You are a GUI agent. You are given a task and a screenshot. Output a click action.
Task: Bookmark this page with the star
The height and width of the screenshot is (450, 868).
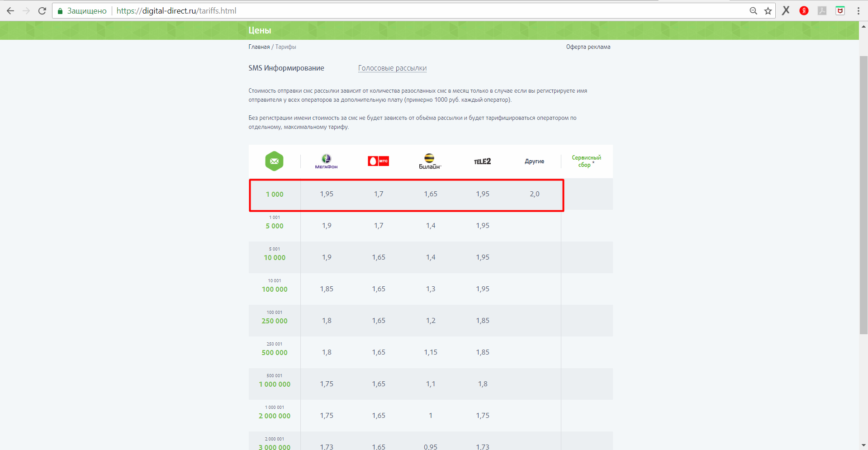pos(768,11)
